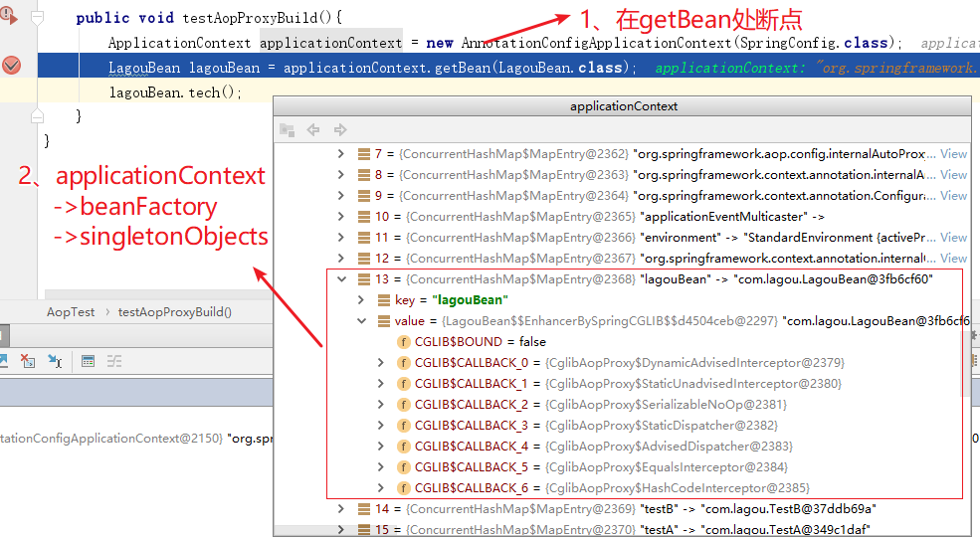This screenshot has width=980, height=540.
Task: Click the field icon of CGLIB$CALLBACK_2
Action: pyautogui.click(x=404, y=405)
